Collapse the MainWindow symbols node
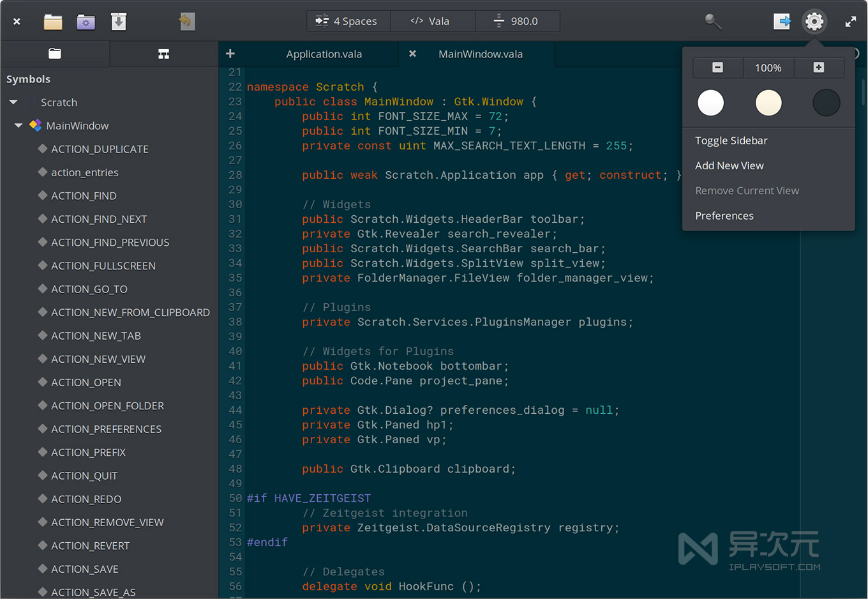 (x=18, y=125)
